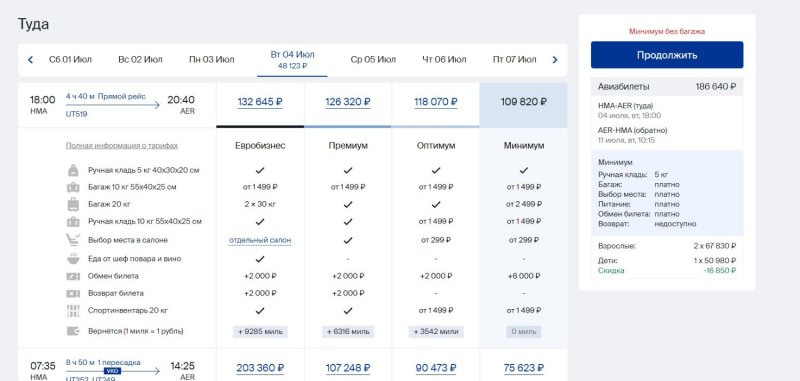Screen dimensions: 800x381
Task: Click the ticket exchange icon
Action: coord(73,276)
